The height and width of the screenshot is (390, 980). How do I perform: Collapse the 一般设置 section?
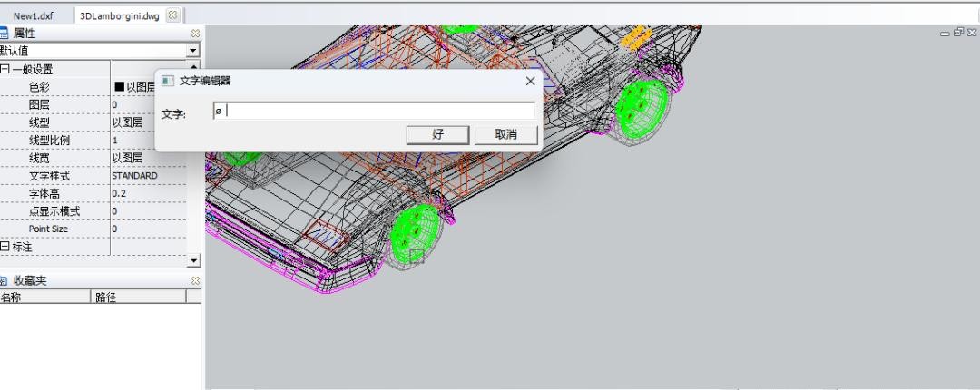click(x=5, y=69)
